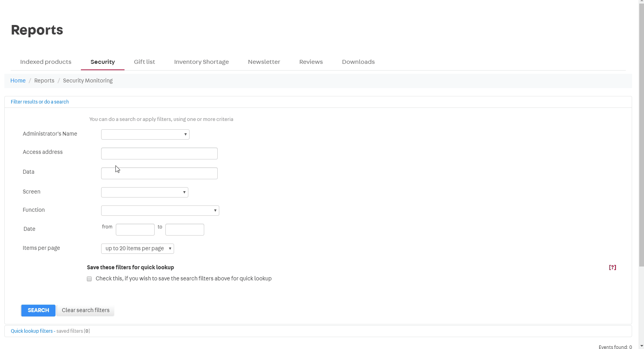Focus the Access address input field
This screenshot has width=644, height=349.
(x=159, y=153)
